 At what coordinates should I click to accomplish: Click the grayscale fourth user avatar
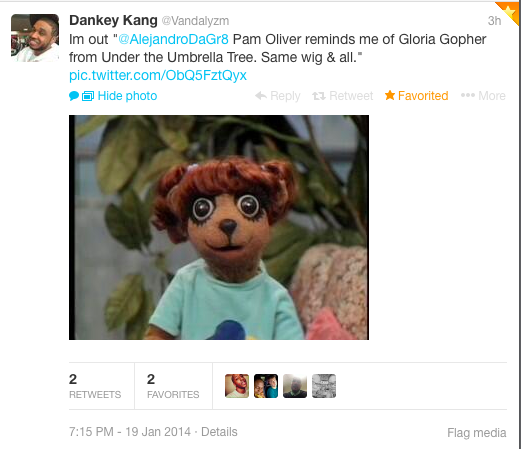tap(324, 386)
